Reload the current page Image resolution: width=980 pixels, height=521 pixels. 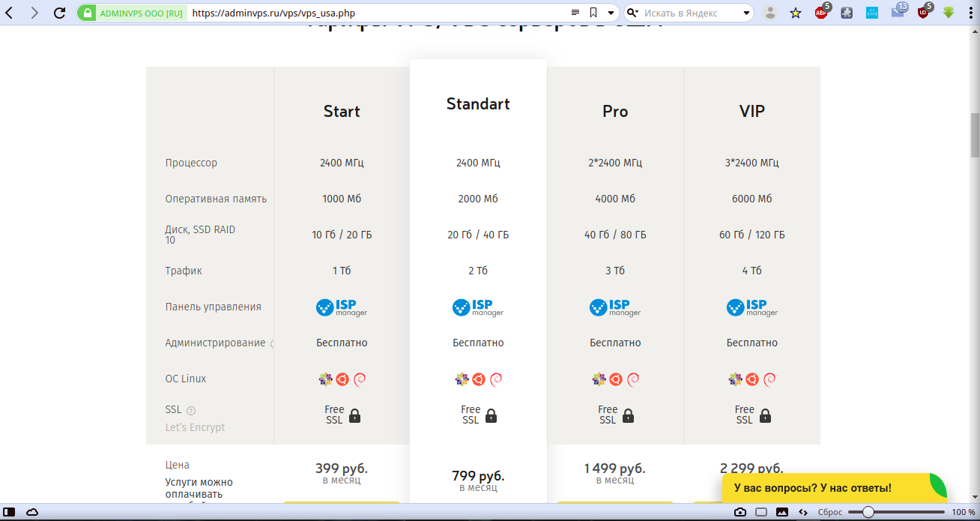[60, 13]
